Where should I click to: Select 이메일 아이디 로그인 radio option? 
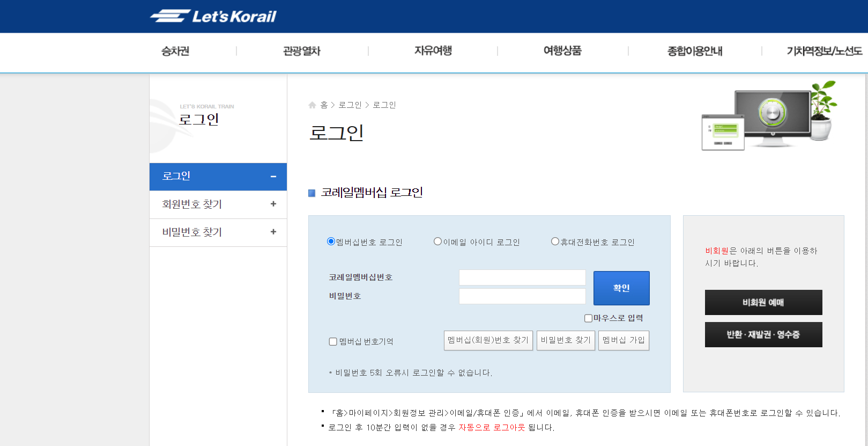click(437, 242)
